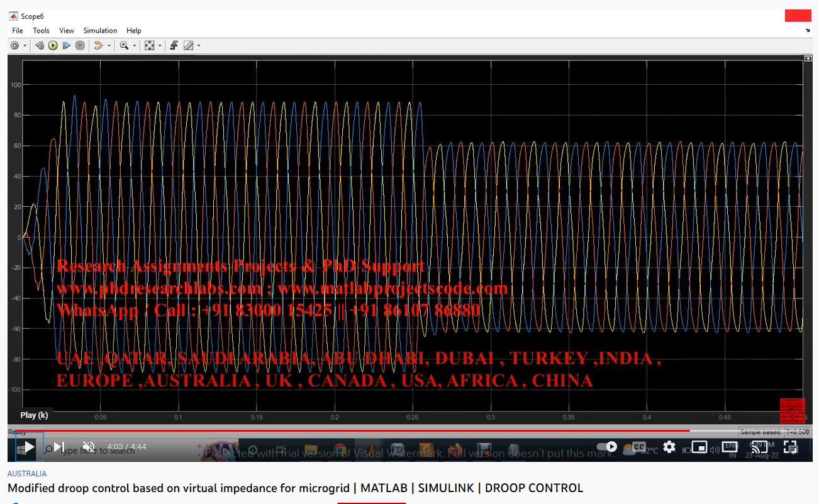
Task: Click the Scope configuration gear icon
Action: click(14, 46)
